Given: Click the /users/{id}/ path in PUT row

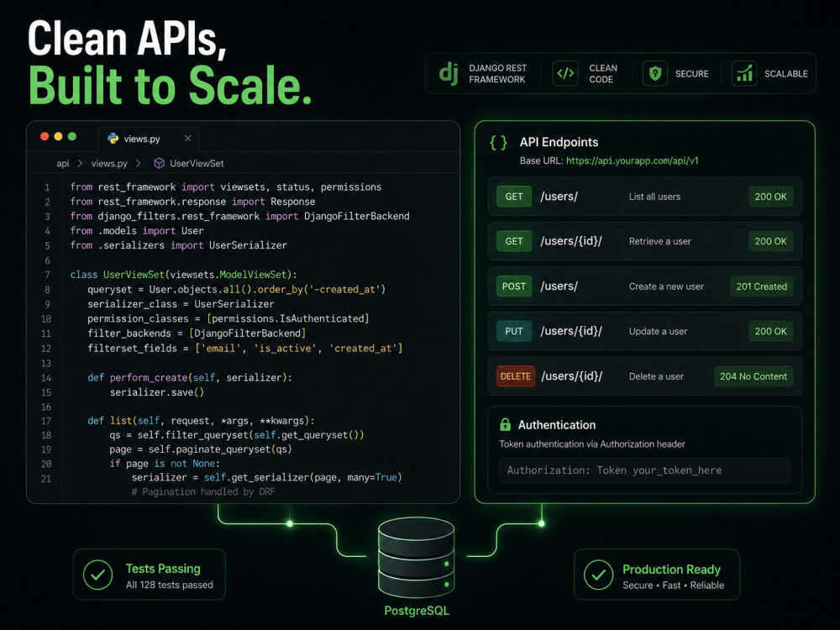Looking at the screenshot, I should (x=571, y=331).
